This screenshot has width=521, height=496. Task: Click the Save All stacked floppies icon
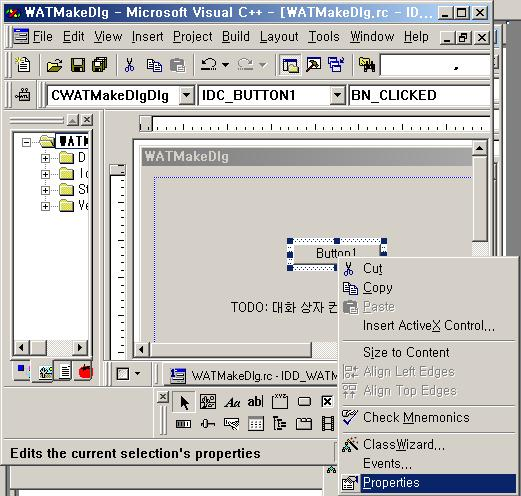pos(100,65)
